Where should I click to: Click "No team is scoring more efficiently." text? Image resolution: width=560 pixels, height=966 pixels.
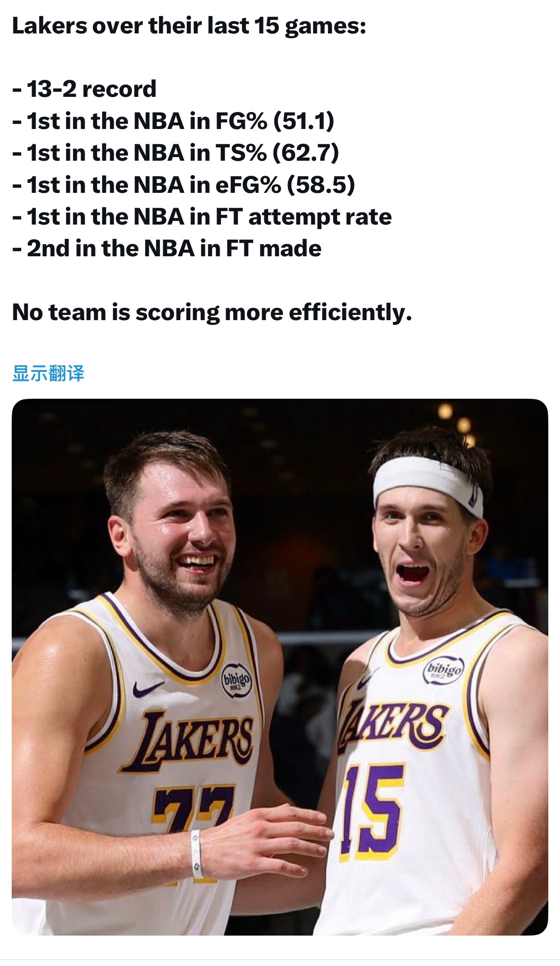coord(212,312)
